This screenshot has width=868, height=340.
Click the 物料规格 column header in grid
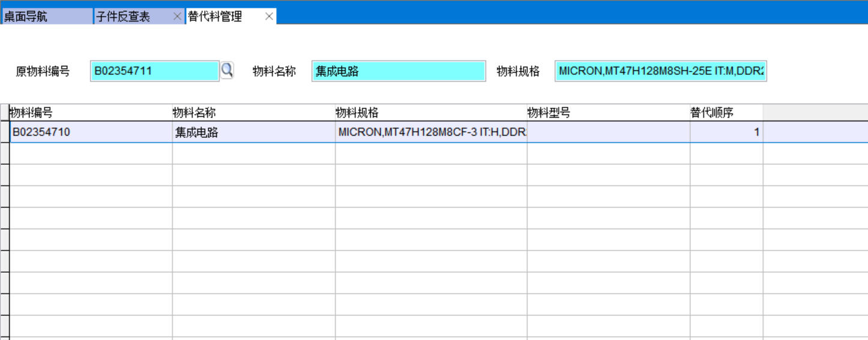(430, 113)
